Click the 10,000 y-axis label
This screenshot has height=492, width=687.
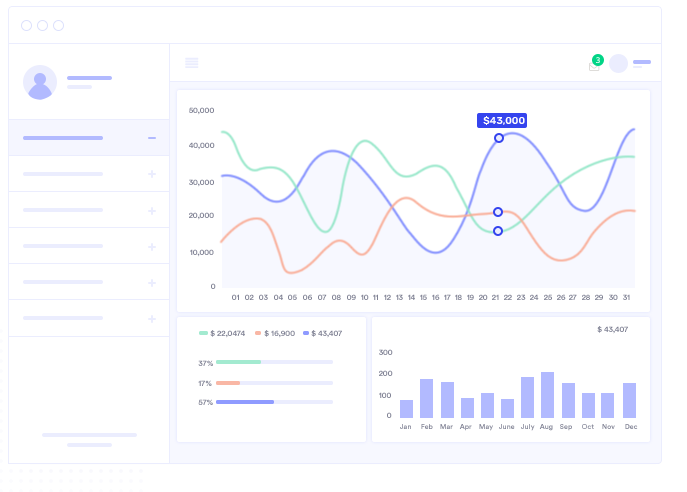point(202,252)
